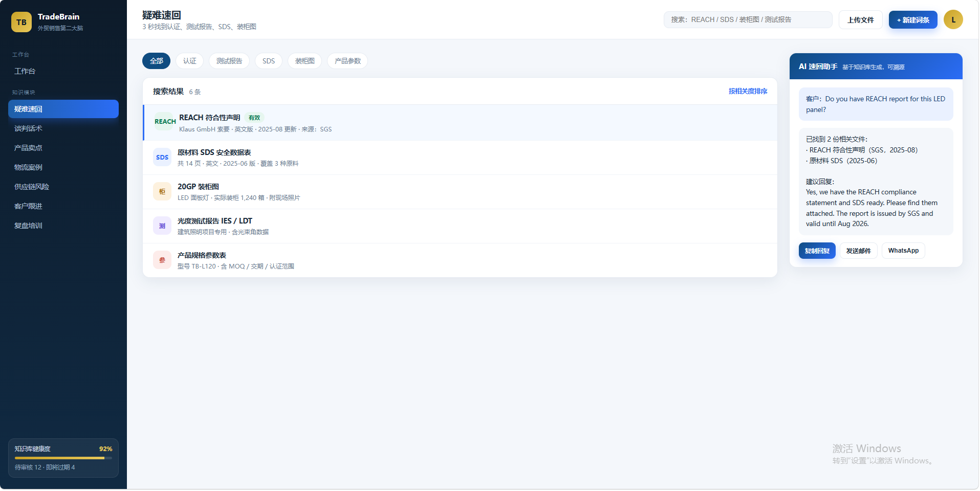The width and height of the screenshot is (980, 491).
Task: Open 谈判话术 module
Action: pos(63,128)
